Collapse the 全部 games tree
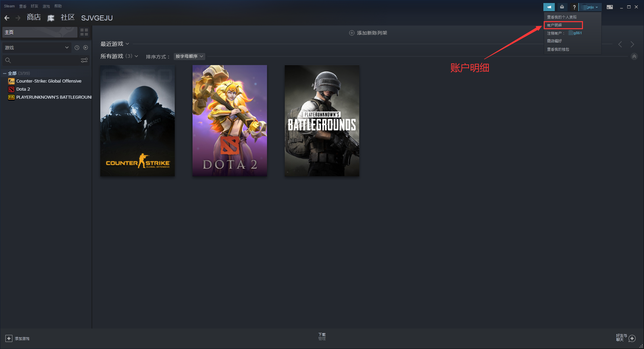644x349 pixels. tap(5, 73)
